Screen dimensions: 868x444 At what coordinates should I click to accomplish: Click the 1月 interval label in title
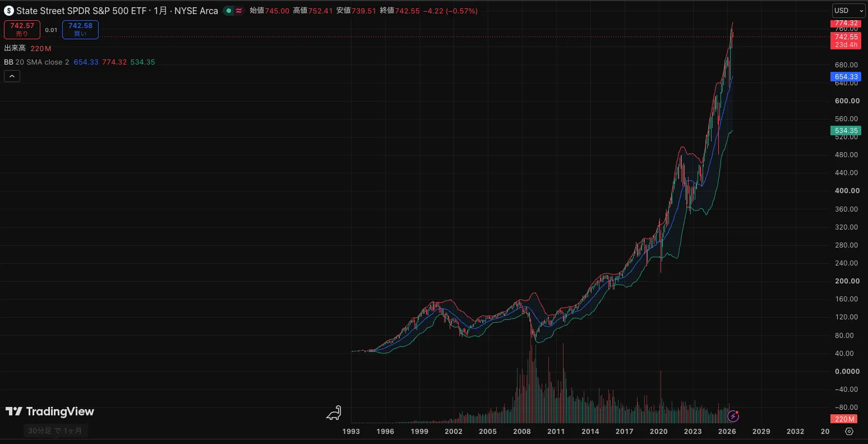160,11
